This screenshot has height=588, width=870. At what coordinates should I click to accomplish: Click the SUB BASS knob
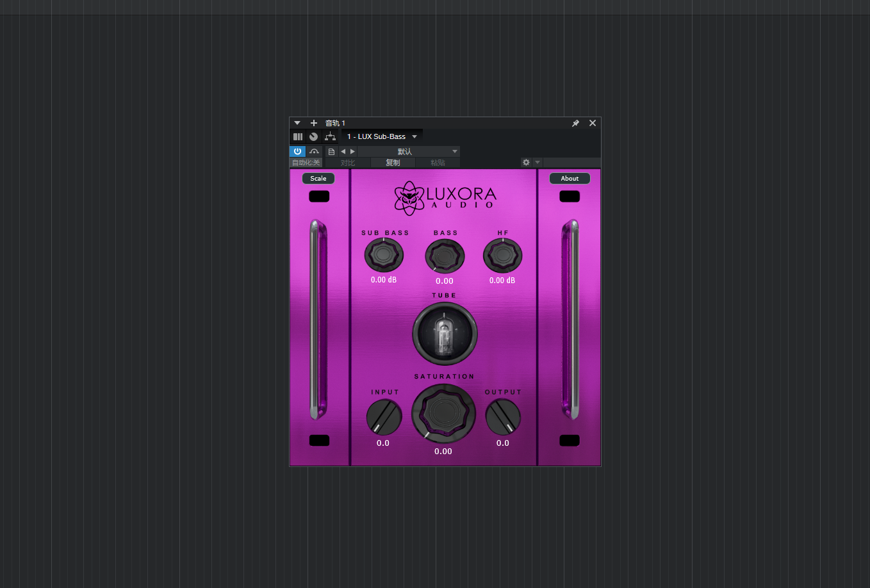point(384,256)
